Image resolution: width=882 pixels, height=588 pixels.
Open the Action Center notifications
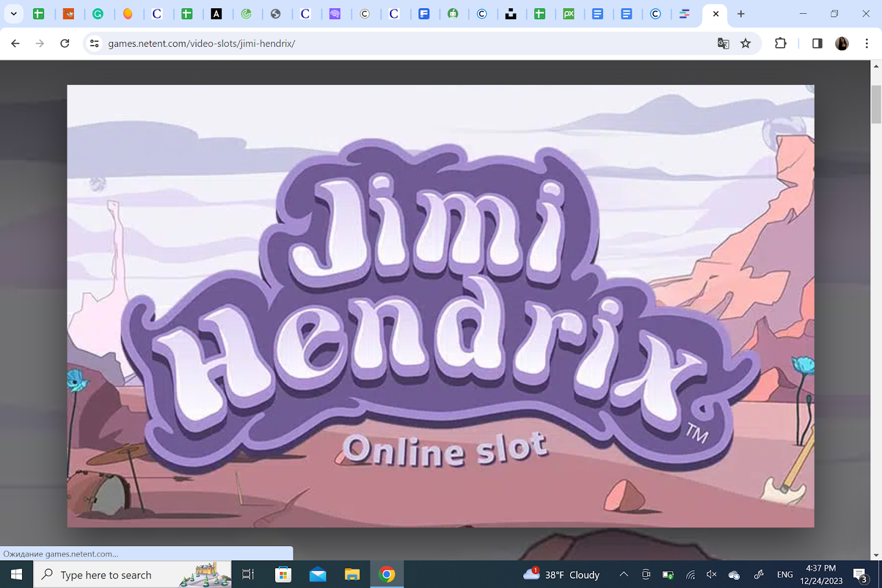coord(861,575)
